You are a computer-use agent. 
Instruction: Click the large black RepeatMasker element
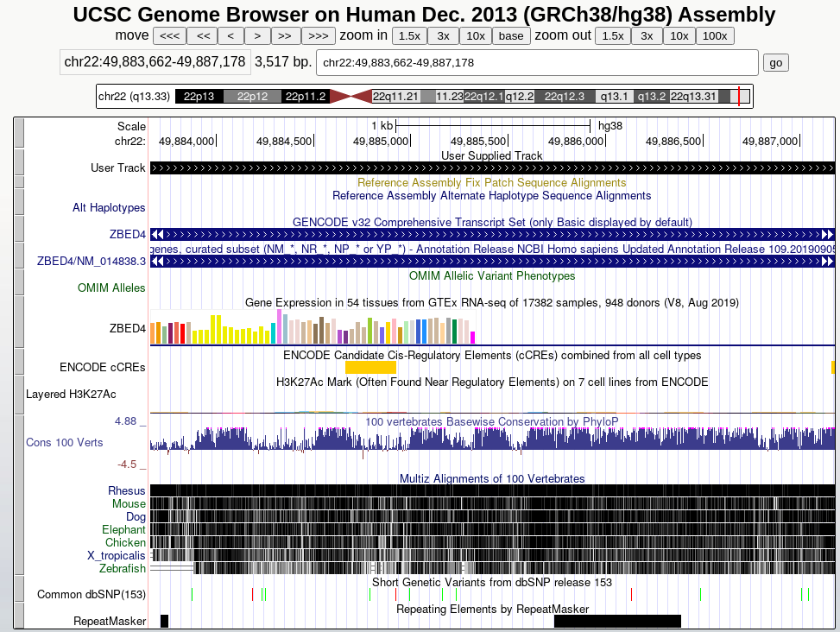click(x=617, y=622)
